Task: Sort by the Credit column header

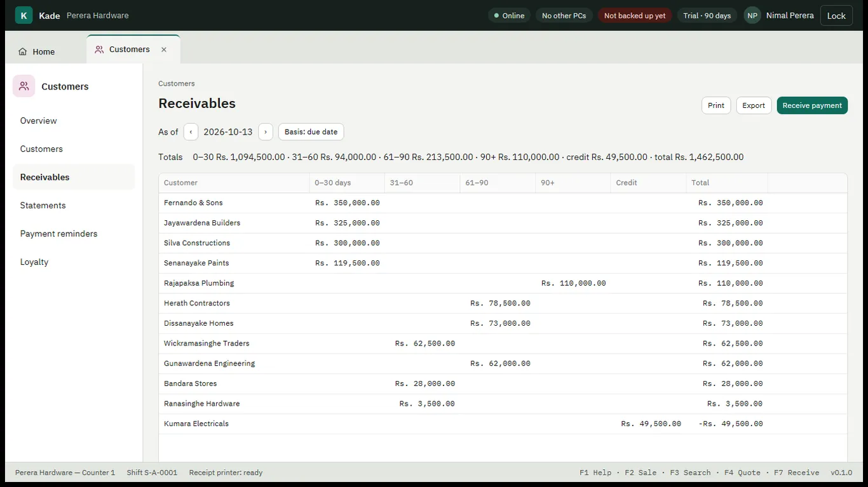Action: [648, 183]
